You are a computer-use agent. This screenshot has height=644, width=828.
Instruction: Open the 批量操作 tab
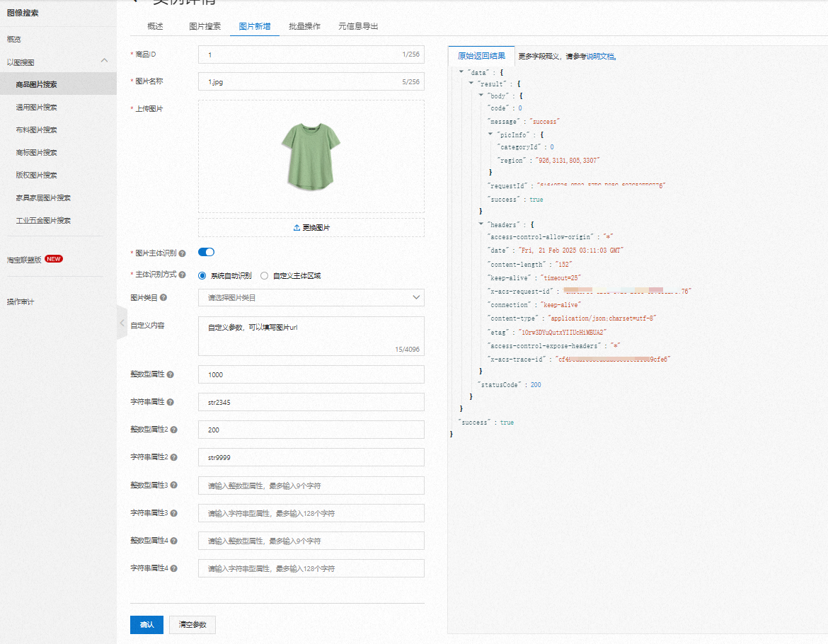305,26
